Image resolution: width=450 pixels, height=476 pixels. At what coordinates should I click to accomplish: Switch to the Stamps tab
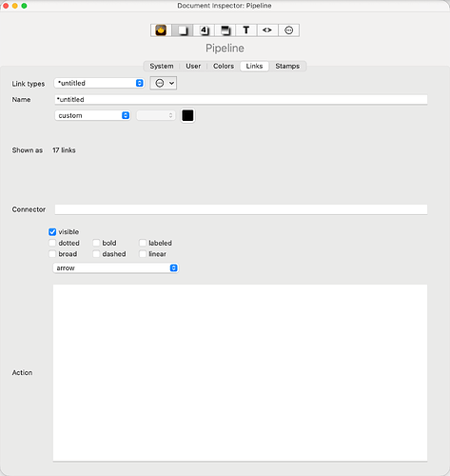287,66
